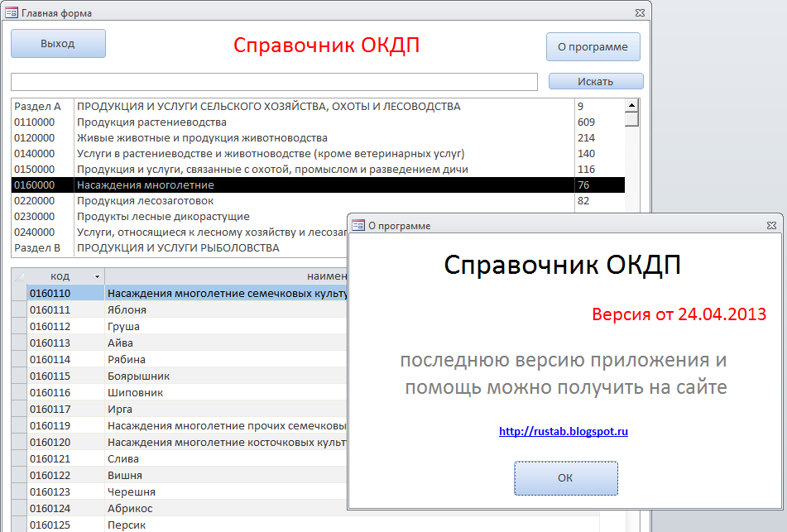Focus the search text input field
787x532 pixels.
pos(274,82)
